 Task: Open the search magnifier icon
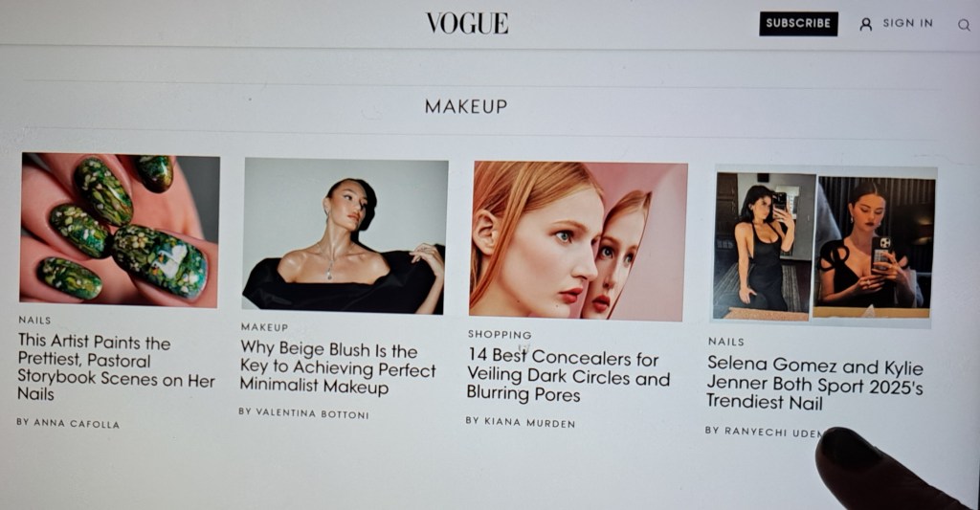pyautogui.click(x=964, y=25)
